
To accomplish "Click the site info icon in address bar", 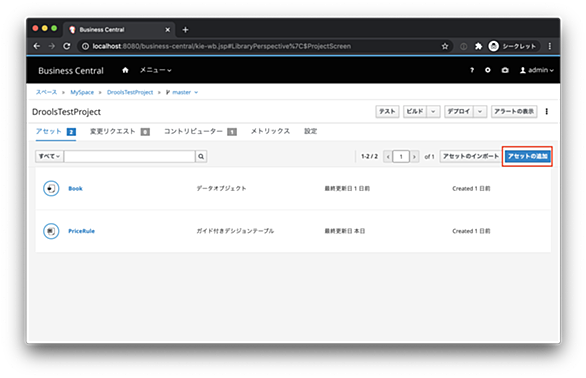I will 85,46.
